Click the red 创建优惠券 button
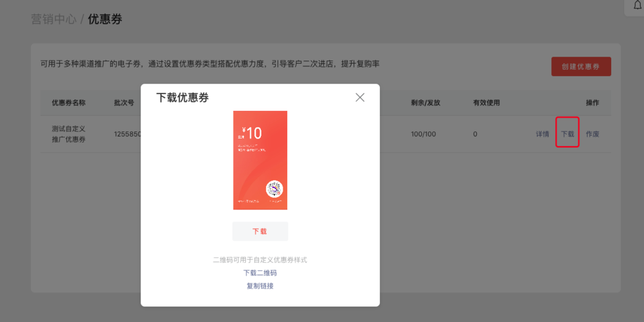 581,66
